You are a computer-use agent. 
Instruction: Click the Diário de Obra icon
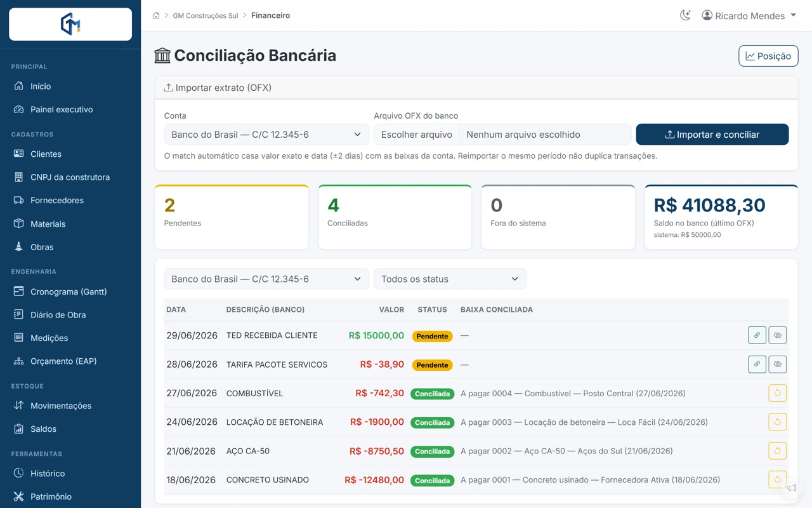coord(18,314)
